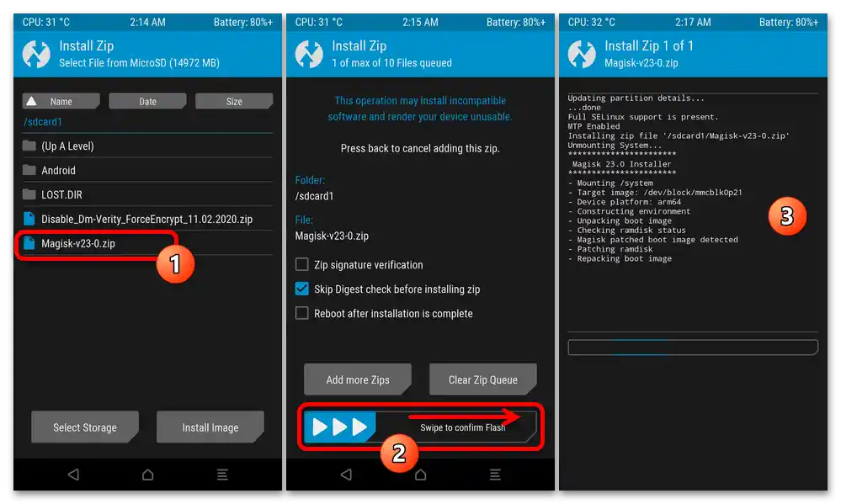Click 'CPU: 32 °C' status indicator
The height and width of the screenshot is (504, 841).
tap(592, 22)
